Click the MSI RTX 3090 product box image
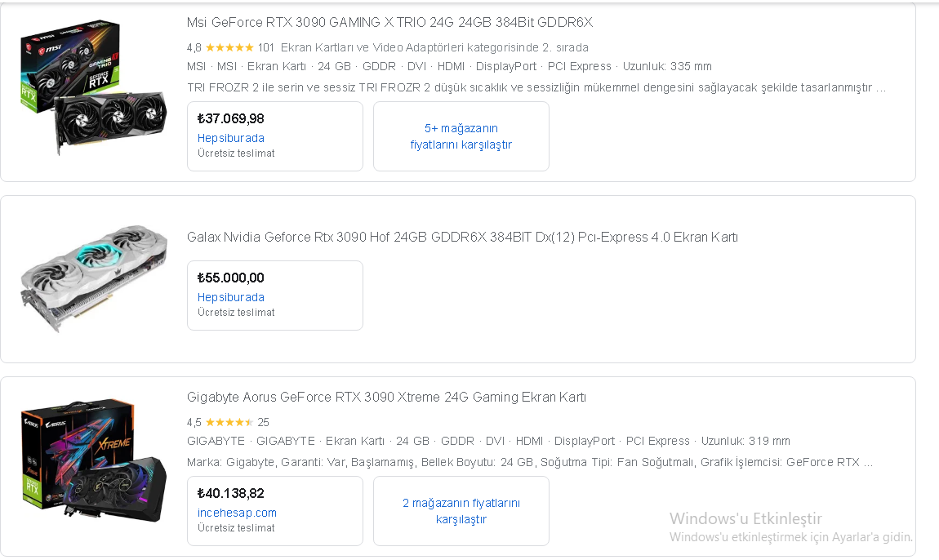Image resolution: width=939 pixels, height=560 pixels. (93, 88)
